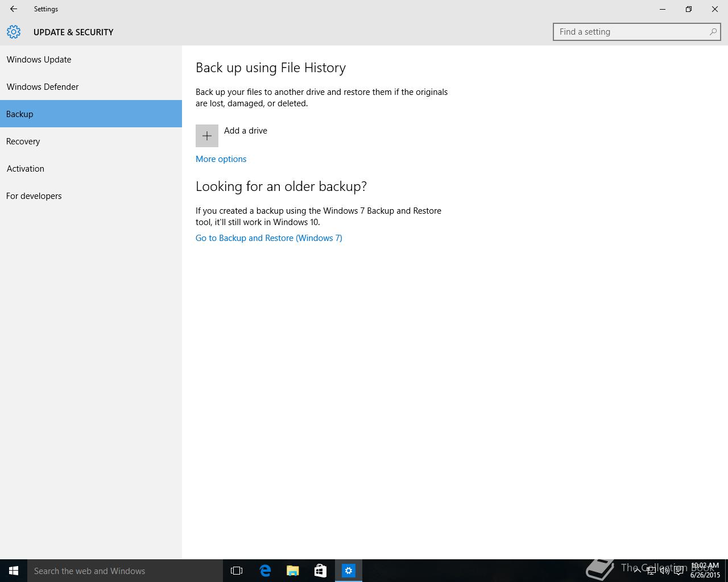This screenshot has width=728, height=582.
Task: Restore down the Settings window
Action: [x=689, y=9]
